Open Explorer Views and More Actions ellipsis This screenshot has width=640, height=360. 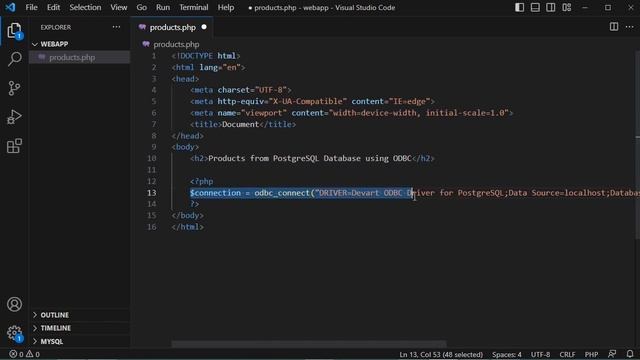(x=116, y=27)
